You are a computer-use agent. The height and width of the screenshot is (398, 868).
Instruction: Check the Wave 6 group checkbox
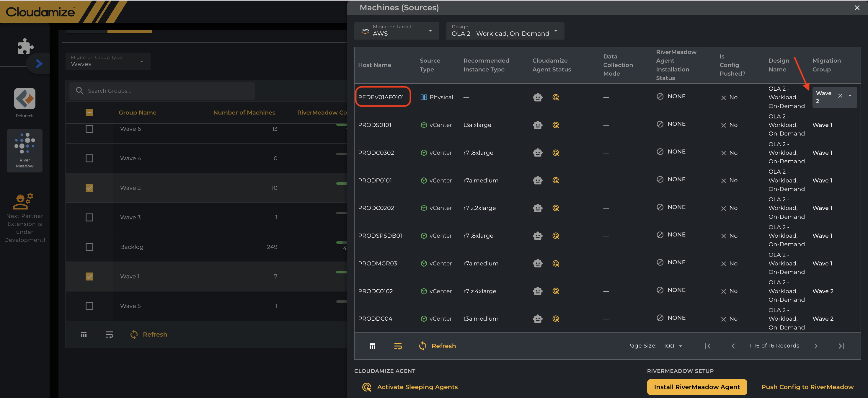point(89,129)
